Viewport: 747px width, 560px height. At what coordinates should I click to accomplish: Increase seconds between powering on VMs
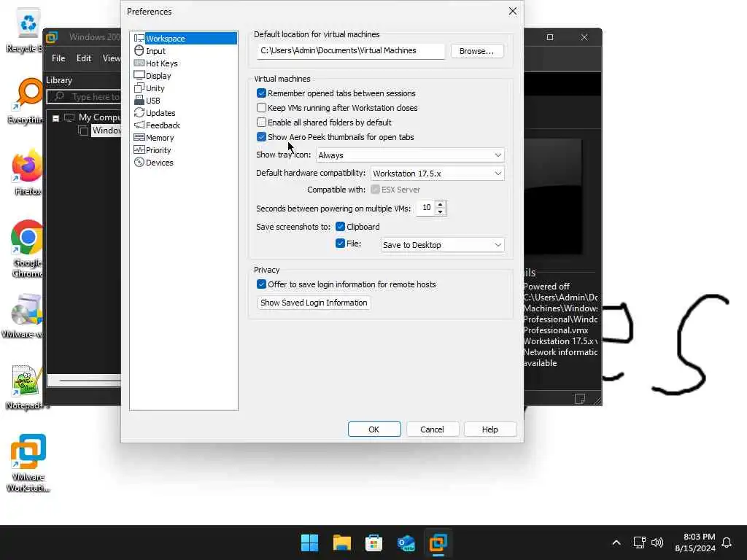(441, 205)
